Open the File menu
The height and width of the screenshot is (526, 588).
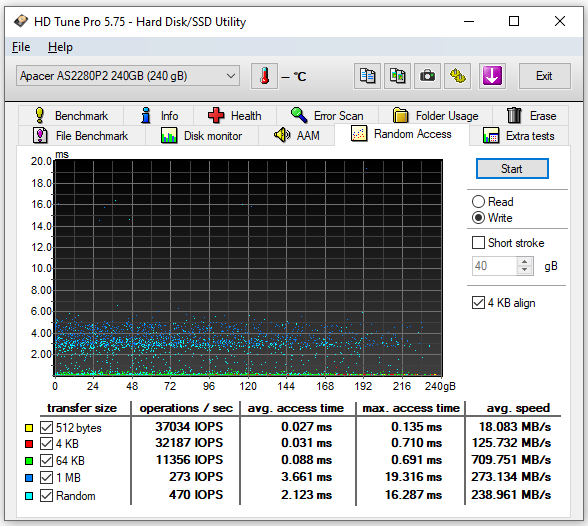21,47
